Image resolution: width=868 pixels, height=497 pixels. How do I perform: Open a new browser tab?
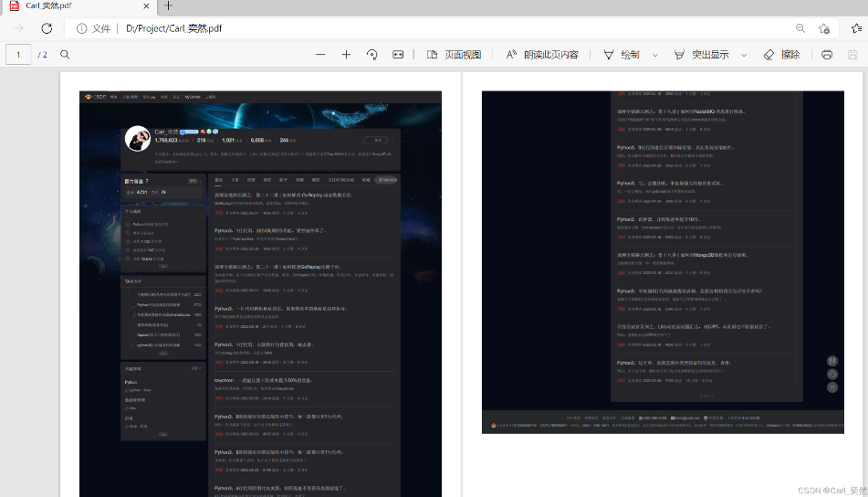coord(168,5)
